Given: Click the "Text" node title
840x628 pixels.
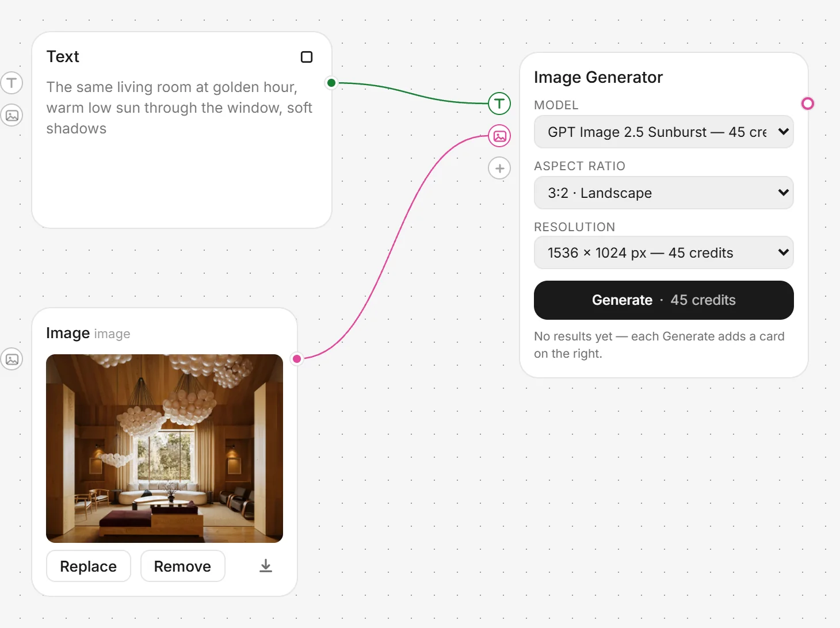Looking at the screenshot, I should 63,56.
